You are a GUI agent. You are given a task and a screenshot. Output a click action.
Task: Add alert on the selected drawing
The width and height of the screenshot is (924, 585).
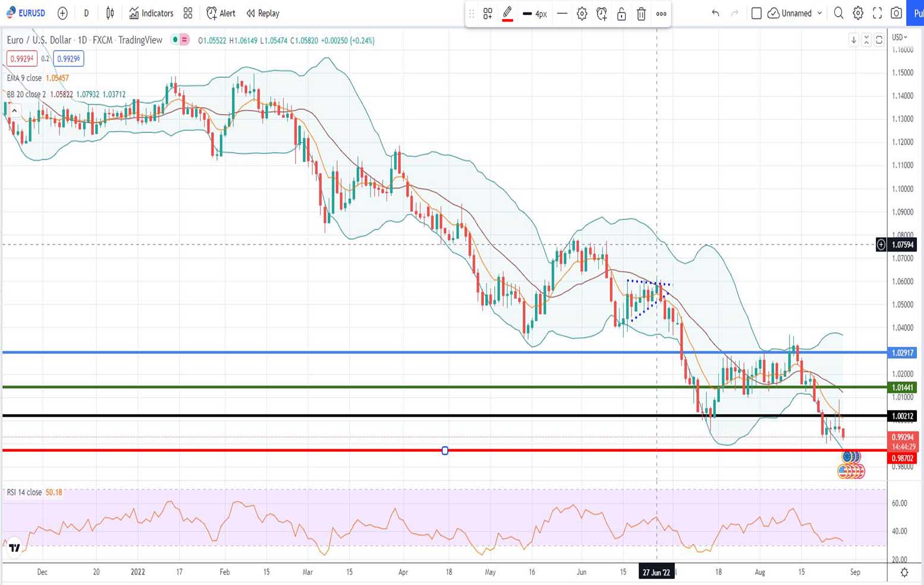point(602,14)
